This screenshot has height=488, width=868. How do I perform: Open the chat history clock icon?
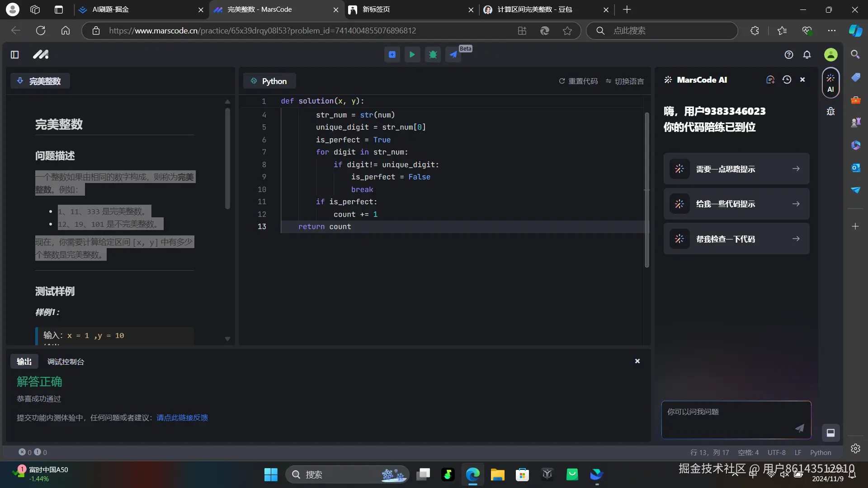[787, 80]
